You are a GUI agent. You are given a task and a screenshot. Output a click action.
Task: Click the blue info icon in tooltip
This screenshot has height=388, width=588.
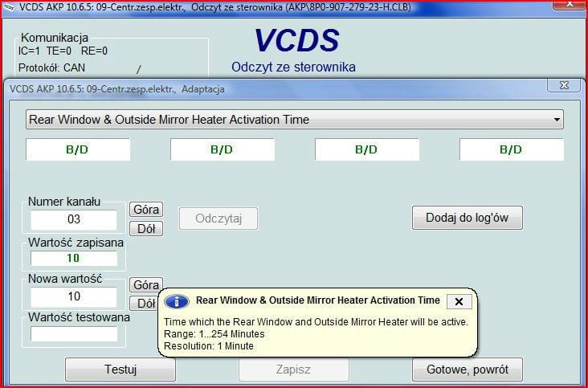pos(177,301)
